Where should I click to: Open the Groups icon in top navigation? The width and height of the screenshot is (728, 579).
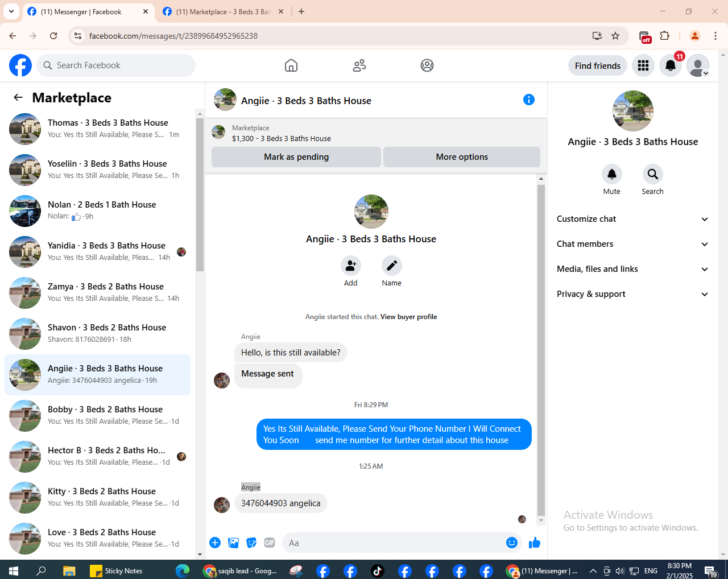pyautogui.click(x=427, y=65)
